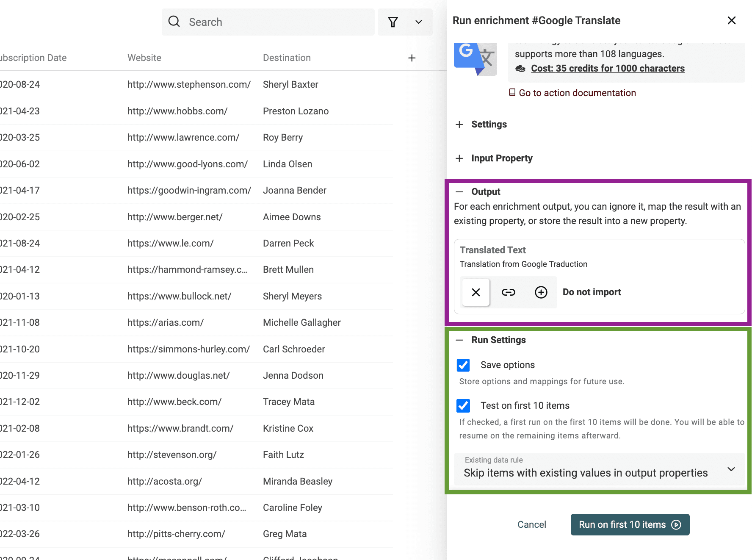Toggle the Test on first 10 items checkbox

[x=463, y=405]
